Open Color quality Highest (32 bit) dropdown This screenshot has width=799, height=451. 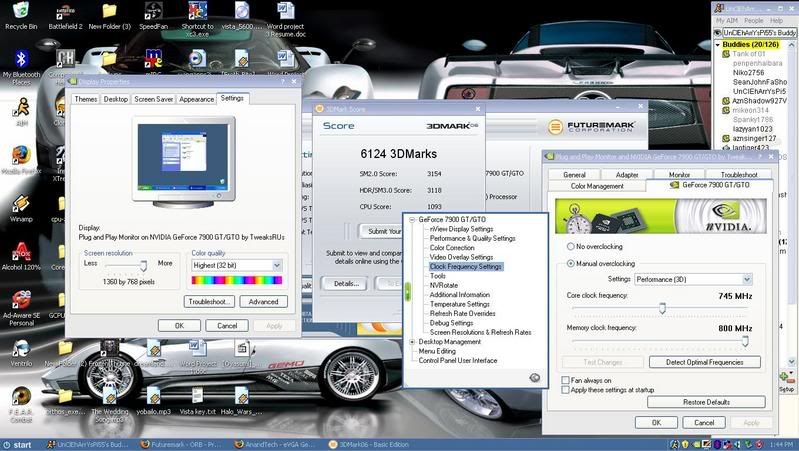click(236, 266)
